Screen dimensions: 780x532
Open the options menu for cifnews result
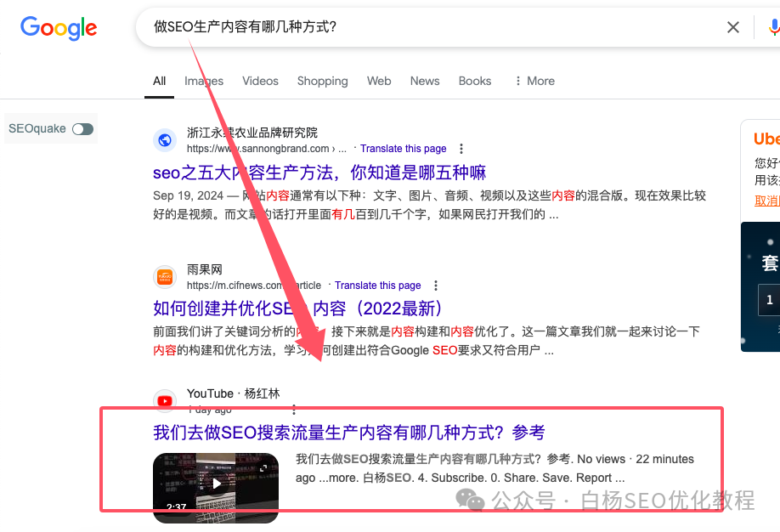point(436,286)
